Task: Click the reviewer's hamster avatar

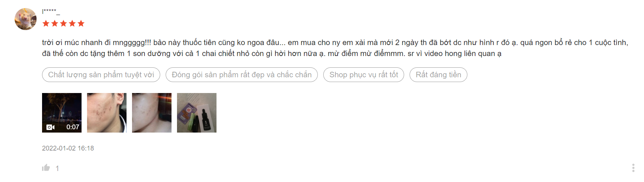Action: tap(26, 19)
